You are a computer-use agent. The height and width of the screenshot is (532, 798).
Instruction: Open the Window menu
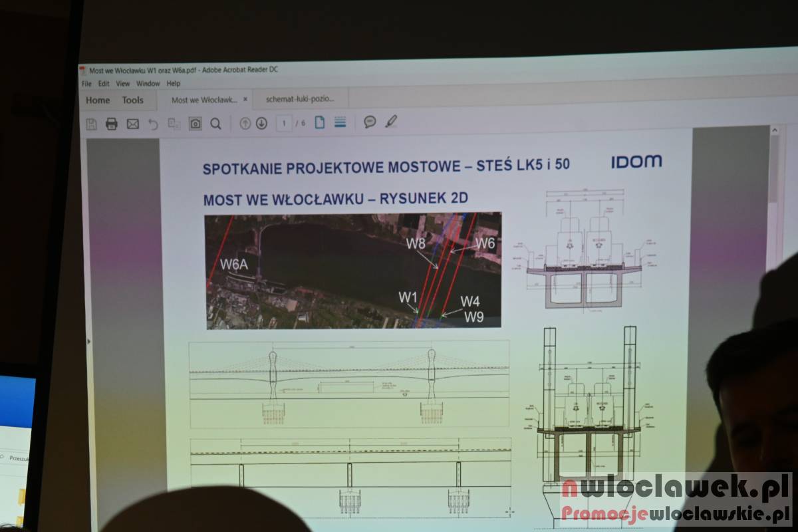pyautogui.click(x=148, y=84)
